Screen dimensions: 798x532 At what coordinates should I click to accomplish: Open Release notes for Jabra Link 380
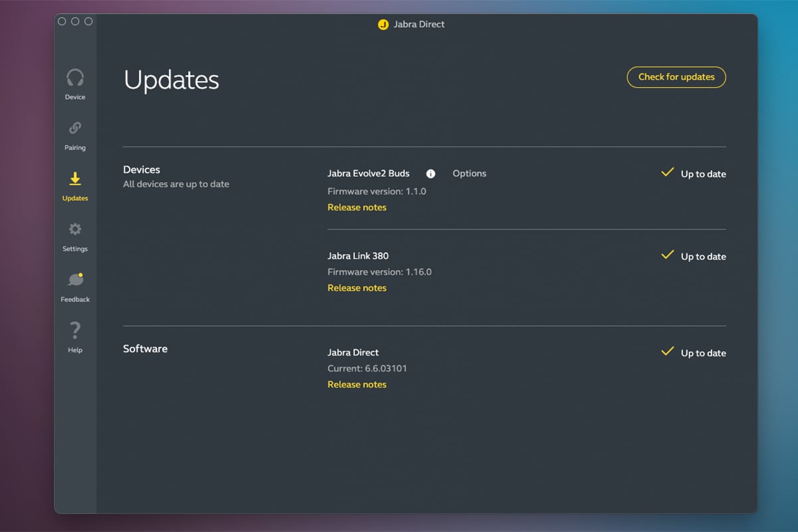357,288
